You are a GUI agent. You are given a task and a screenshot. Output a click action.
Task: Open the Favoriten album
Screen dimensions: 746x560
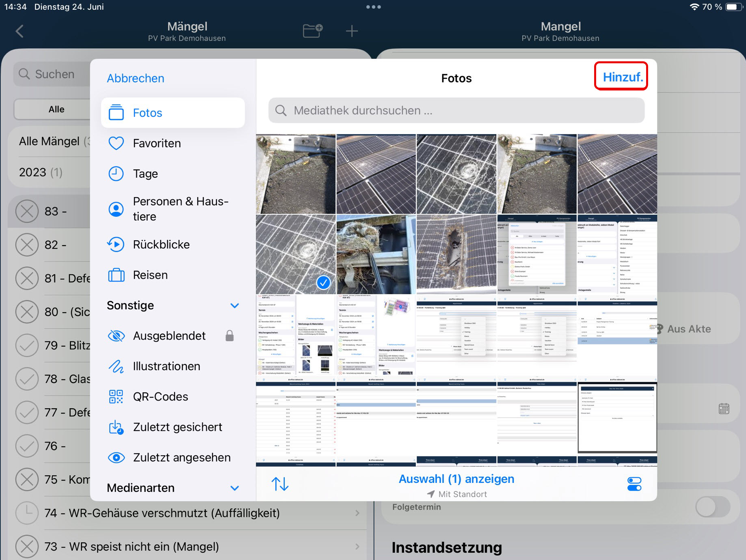173,143
